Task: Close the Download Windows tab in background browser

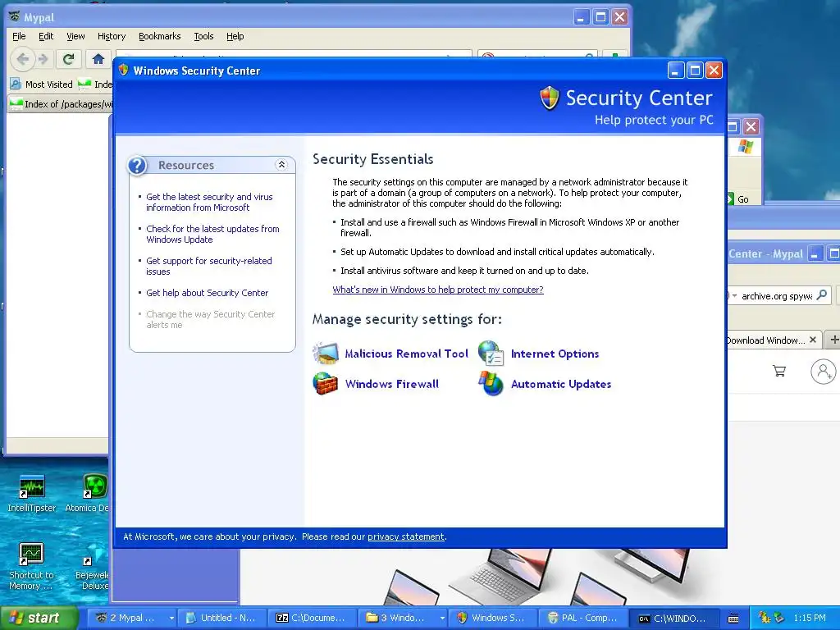Action: (813, 340)
